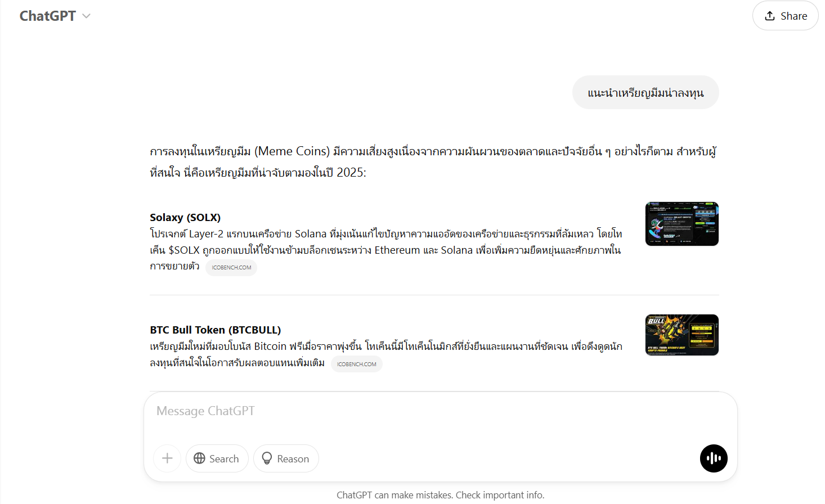Open the BTC Bull Token thumbnail image
Viewport: 825px width, 504px height.
pyautogui.click(x=682, y=335)
